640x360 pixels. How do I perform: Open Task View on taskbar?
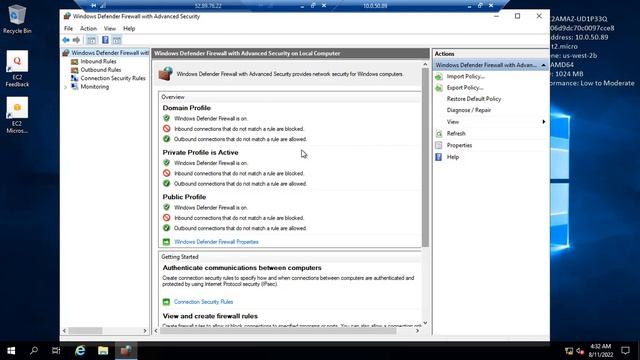(x=56, y=351)
